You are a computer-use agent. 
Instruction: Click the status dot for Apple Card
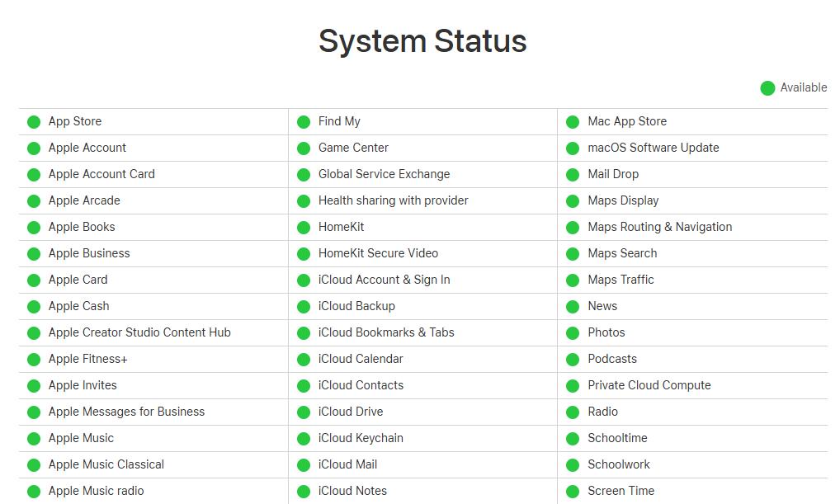click(x=34, y=280)
